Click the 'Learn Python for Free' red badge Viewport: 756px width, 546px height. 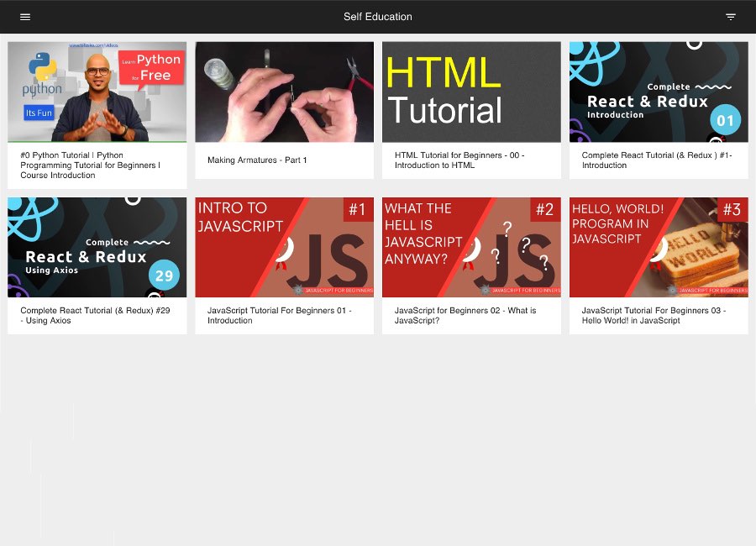click(151, 67)
